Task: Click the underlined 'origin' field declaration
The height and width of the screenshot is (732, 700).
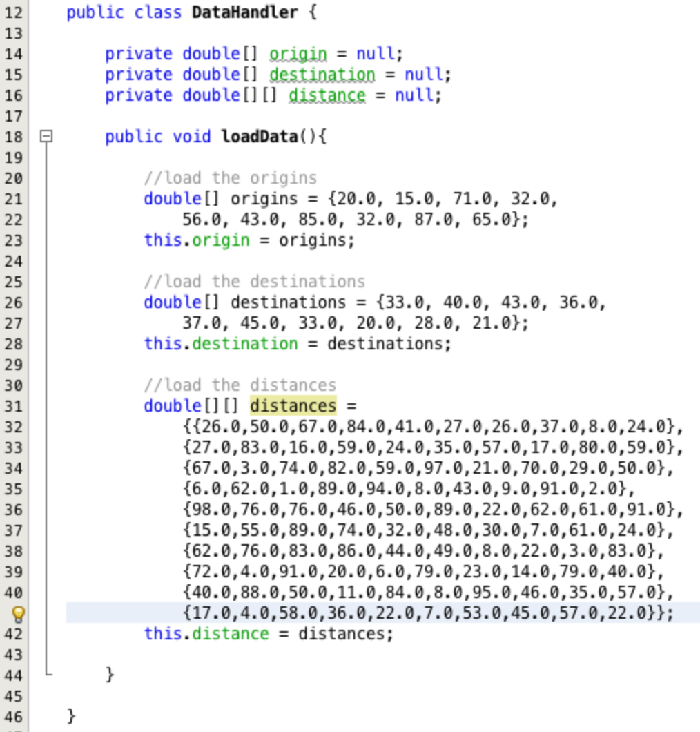Action: click(x=298, y=54)
